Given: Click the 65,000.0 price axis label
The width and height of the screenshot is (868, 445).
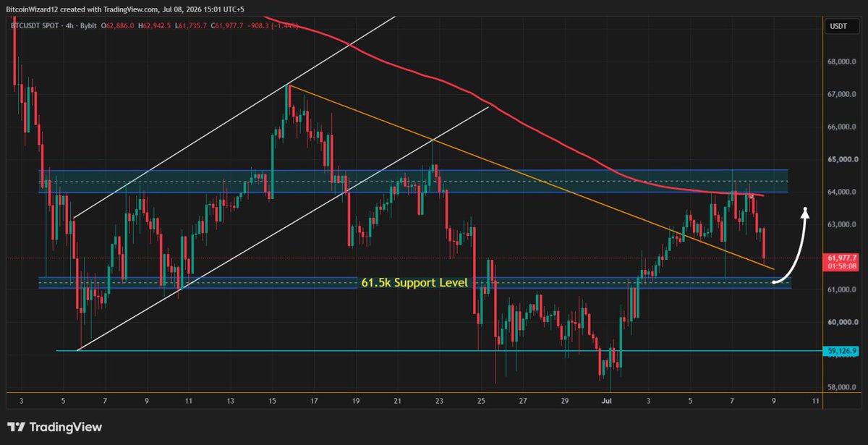Looking at the screenshot, I should click(843, 160).
